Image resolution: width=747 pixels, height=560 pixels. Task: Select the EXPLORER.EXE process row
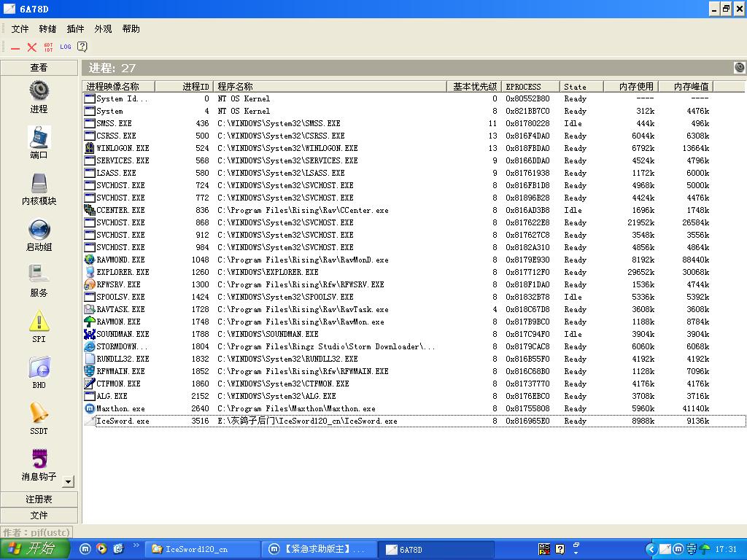tap(414, 273)
